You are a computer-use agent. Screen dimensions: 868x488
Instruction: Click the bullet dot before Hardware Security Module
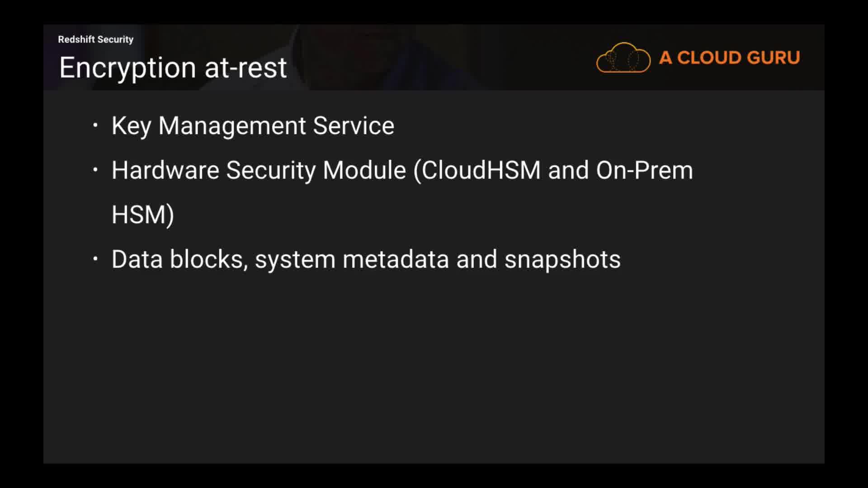tap(95, 170)
